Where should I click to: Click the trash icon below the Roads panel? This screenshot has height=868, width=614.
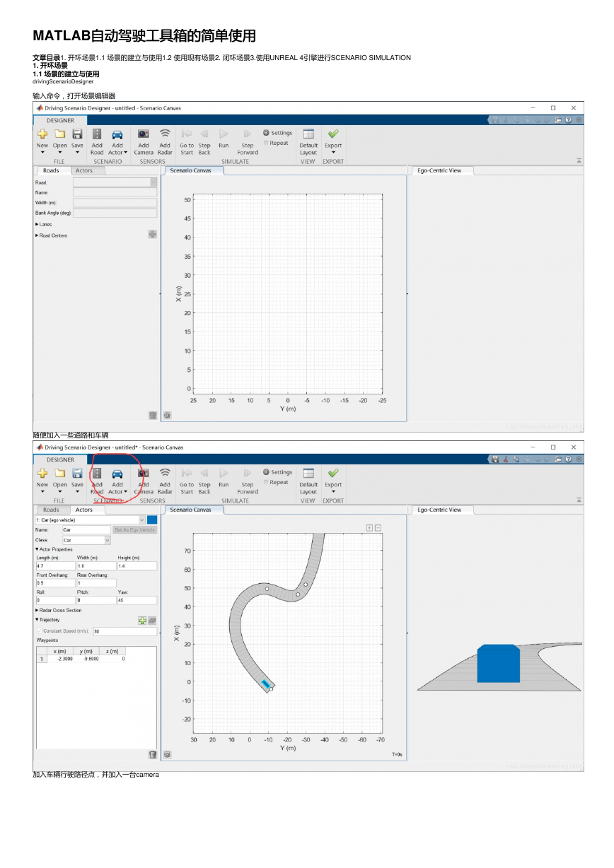tap(152, 416)
